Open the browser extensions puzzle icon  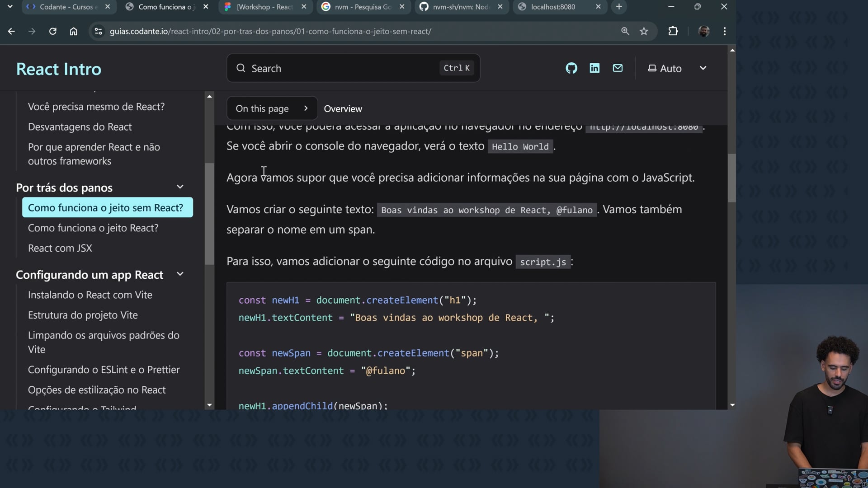(673, 31)
